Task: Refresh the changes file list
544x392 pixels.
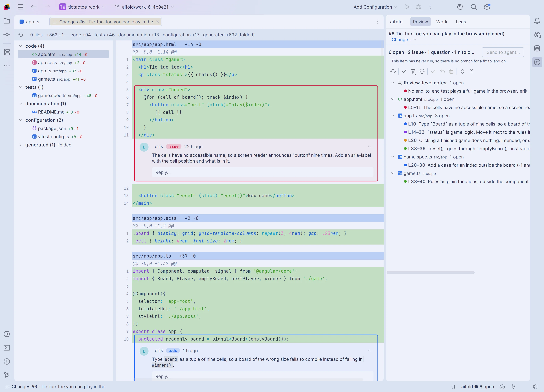Action: (x=21, y=35)
